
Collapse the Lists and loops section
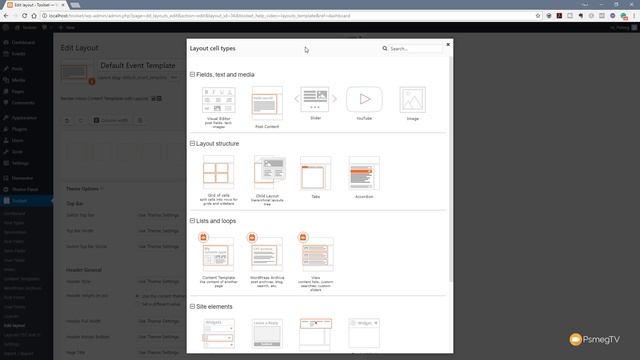tap(192, 220)
